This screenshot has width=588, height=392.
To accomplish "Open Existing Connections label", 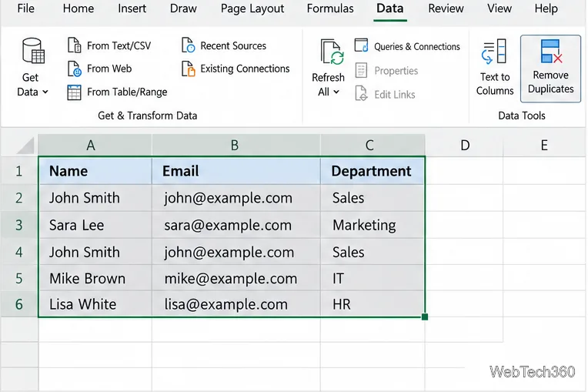I will pos(245,69).
